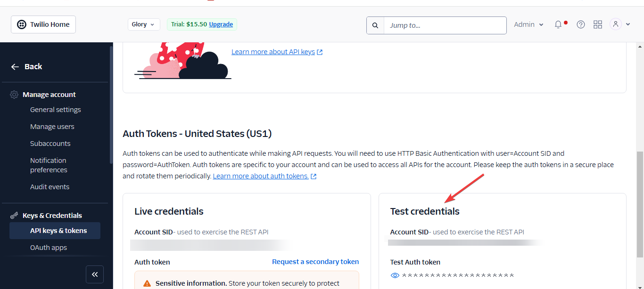
Task: Click the external link icon after API keys
Action: pyautogui.click(x=320, y=52)
